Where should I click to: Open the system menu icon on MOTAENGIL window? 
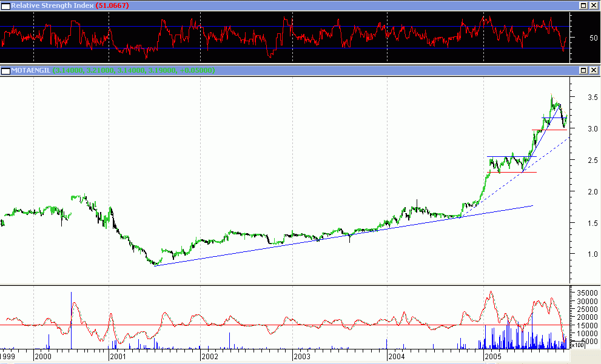4,70
